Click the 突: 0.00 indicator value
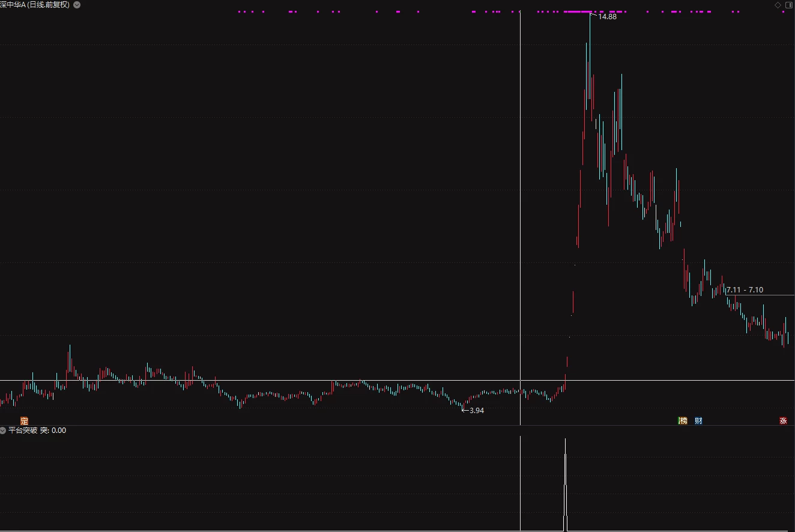 [53, 431]
